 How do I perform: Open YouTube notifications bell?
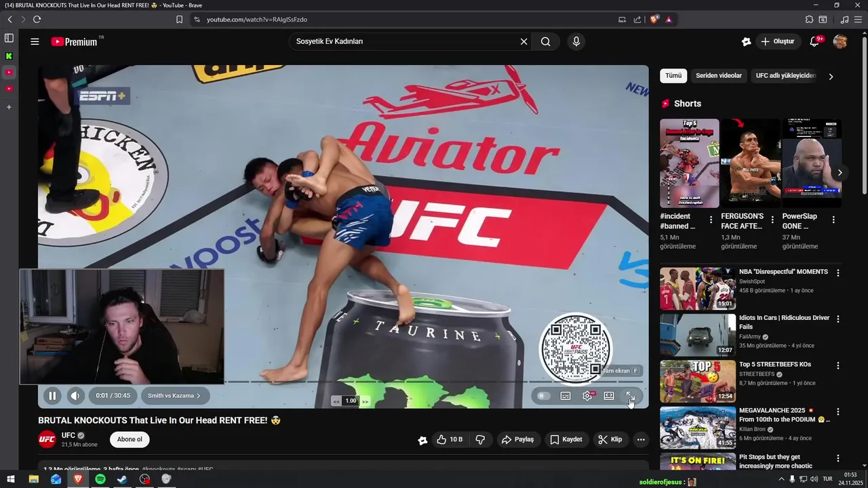[x=814, y=41]
